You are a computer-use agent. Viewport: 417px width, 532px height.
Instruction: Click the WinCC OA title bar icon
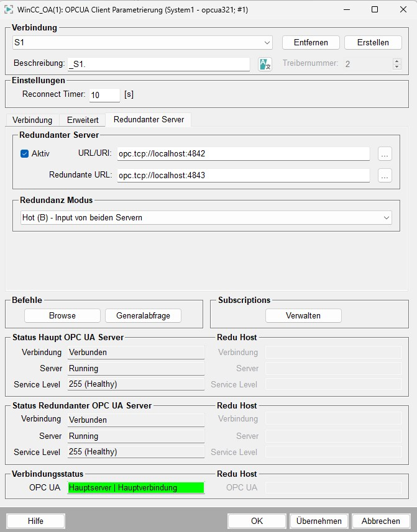click(9, 9)
